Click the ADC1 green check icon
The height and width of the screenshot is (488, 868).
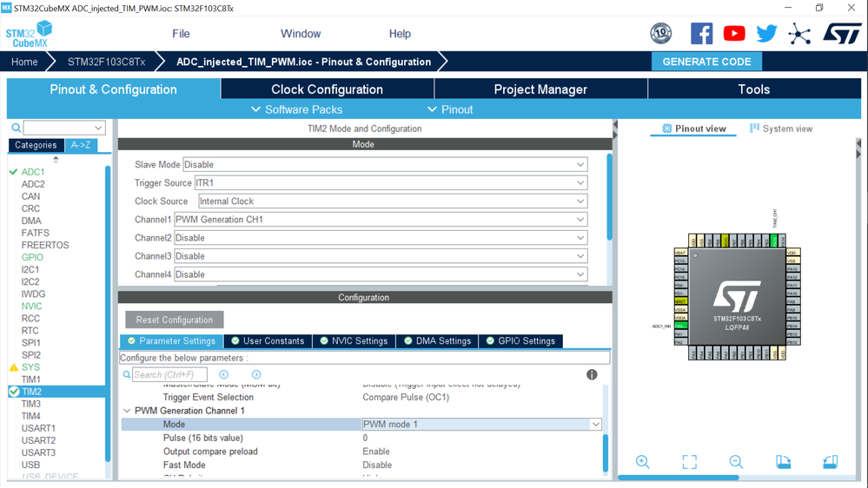pyautogui.click(x=14, y=172)
